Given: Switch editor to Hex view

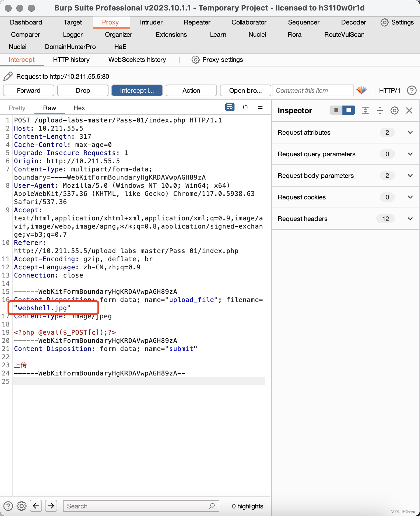Looking at the screenshot, I should pyautogui.click(x=79, y=108).
